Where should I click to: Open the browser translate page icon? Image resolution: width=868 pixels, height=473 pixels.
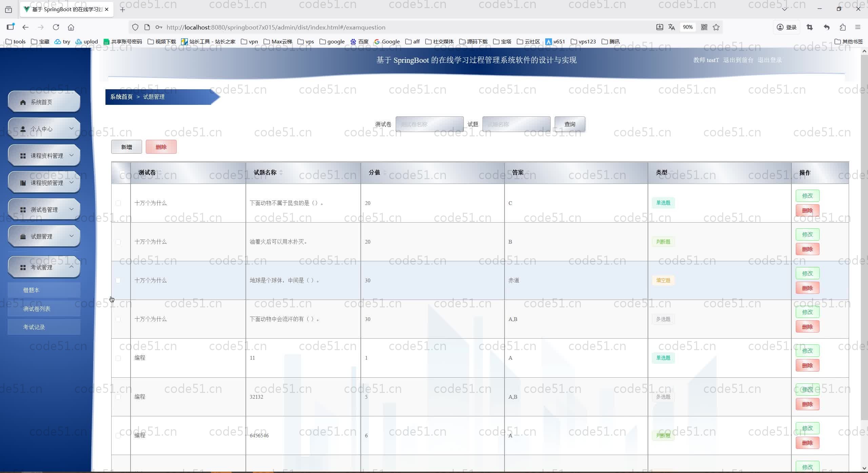pyautogui.click(x=671, y=27)
